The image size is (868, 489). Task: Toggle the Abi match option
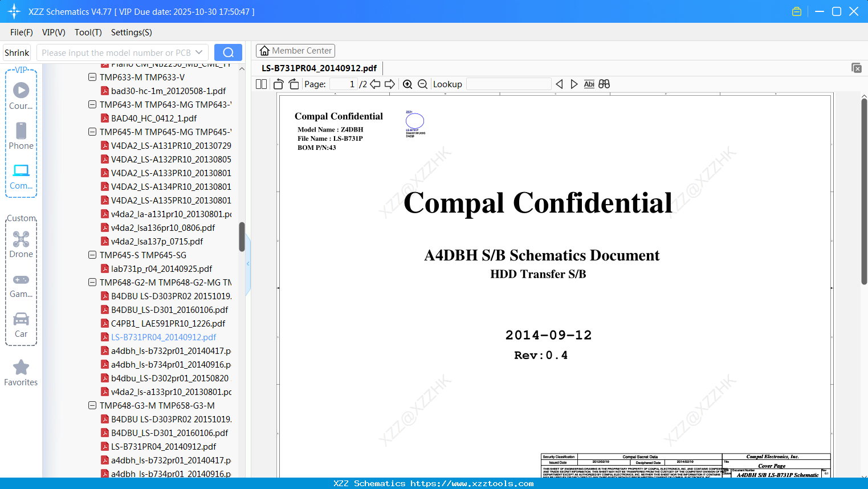(589, 84)
